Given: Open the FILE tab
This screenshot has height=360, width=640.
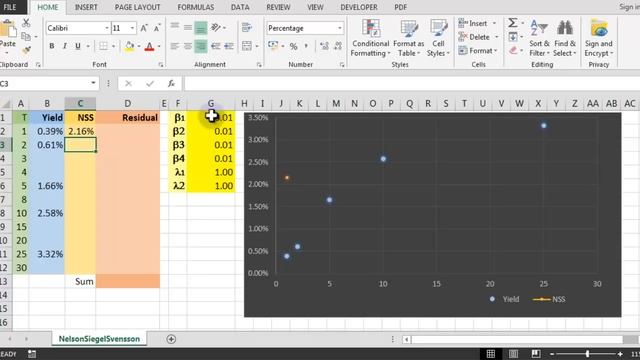Looking at the screenshot, I should [x=10, y=7].
